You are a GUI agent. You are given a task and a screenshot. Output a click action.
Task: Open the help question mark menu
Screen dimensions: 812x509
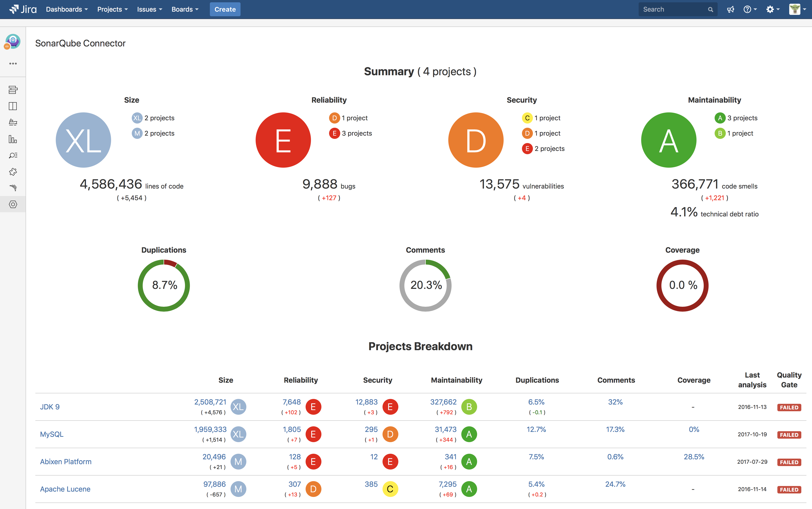pos(750,10)
